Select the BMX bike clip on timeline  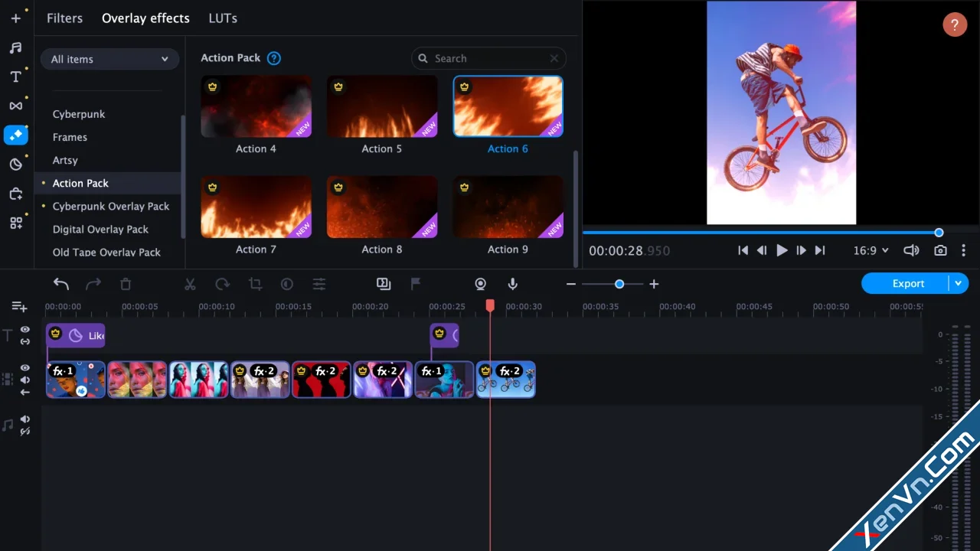pos(506,380)
